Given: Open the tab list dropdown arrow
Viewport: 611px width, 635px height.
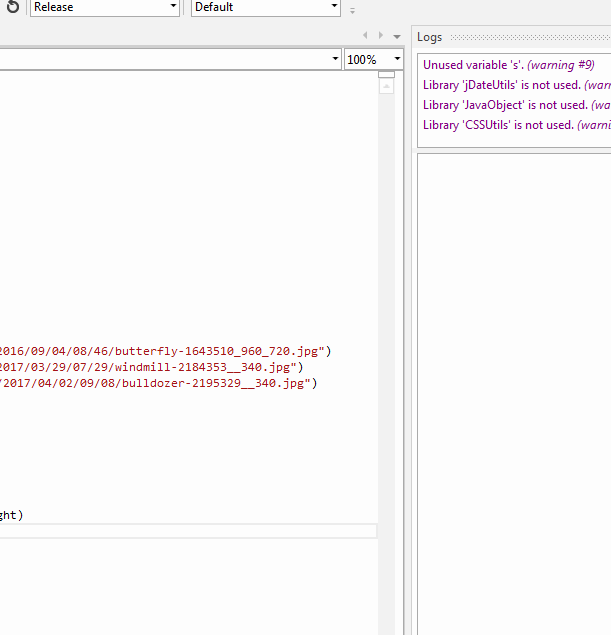Looking at the screenshot, I should click(397, 36).
